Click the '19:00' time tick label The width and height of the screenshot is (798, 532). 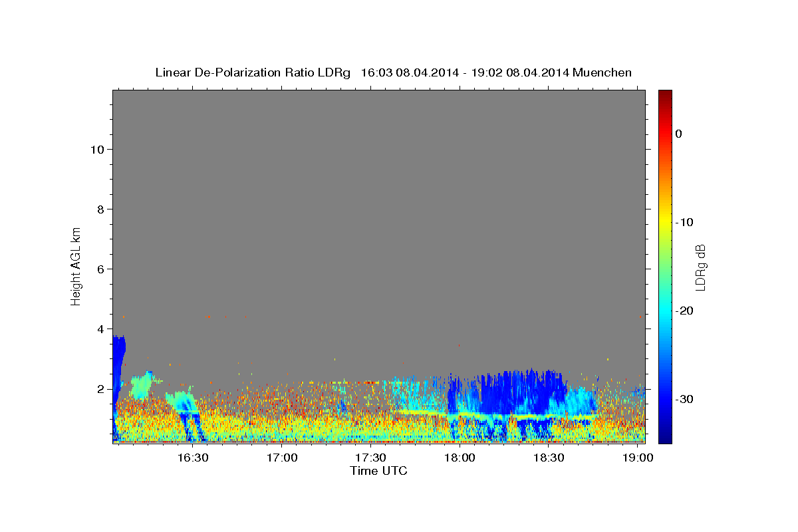pos(637,458)
